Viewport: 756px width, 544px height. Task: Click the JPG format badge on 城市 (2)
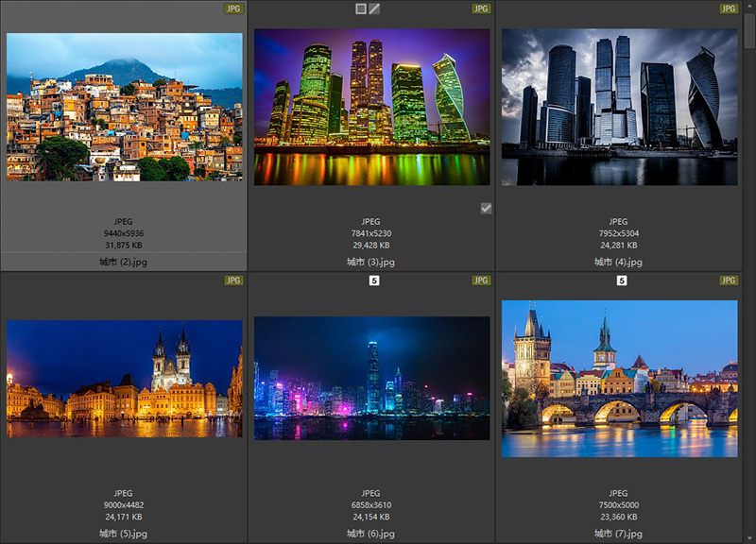tap(233, 8)
